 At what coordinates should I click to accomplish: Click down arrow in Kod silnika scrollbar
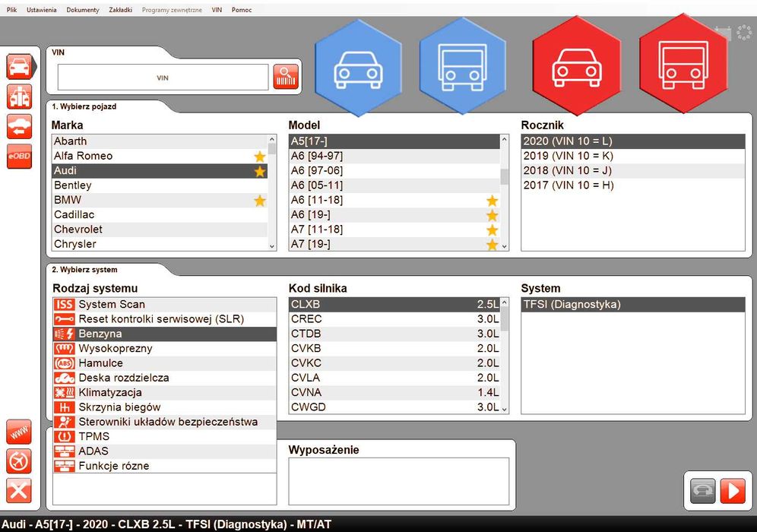(x=505, y=410)
